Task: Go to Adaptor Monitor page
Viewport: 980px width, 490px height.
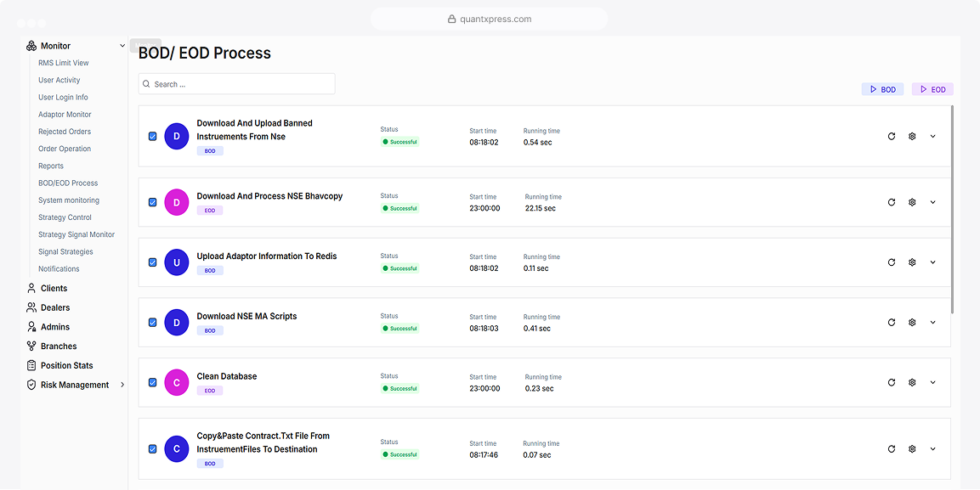Action: (65, 115)
